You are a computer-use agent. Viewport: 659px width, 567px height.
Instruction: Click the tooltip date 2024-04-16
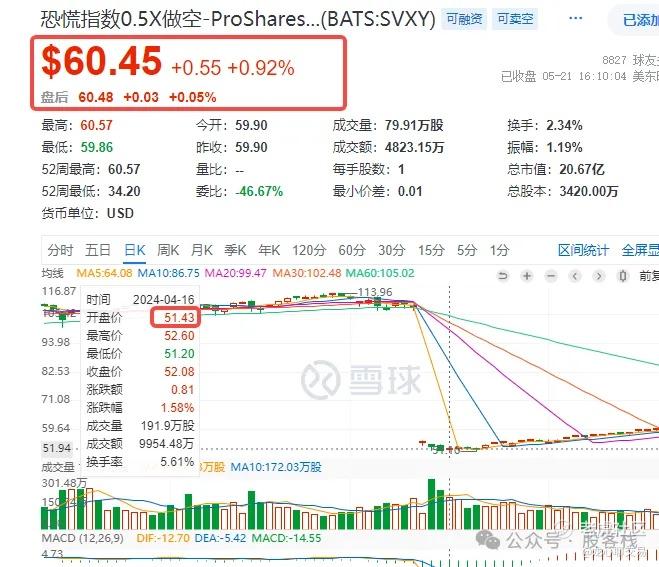164,300
